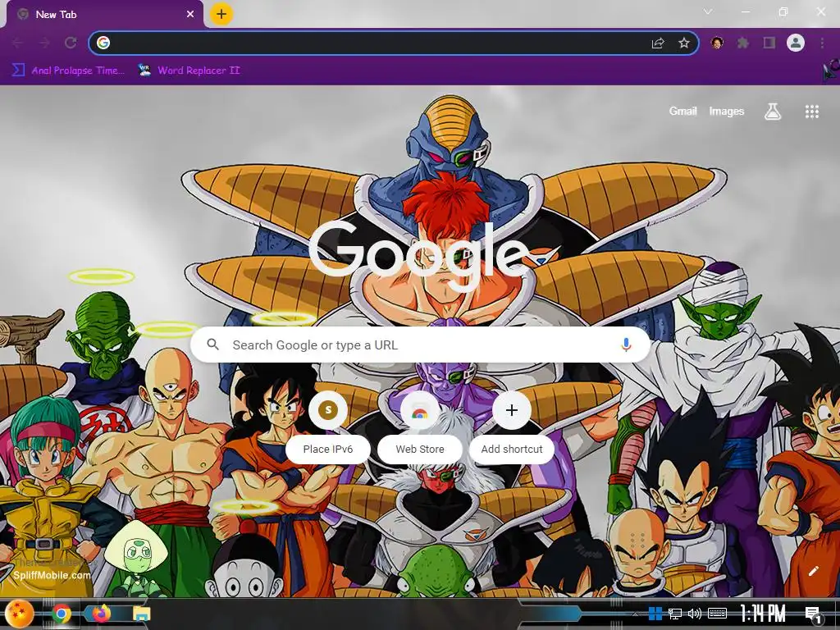Open Chrome from the taskbar
The height and width of the screenshot is (630, 840).
click(x=61, y=614)
